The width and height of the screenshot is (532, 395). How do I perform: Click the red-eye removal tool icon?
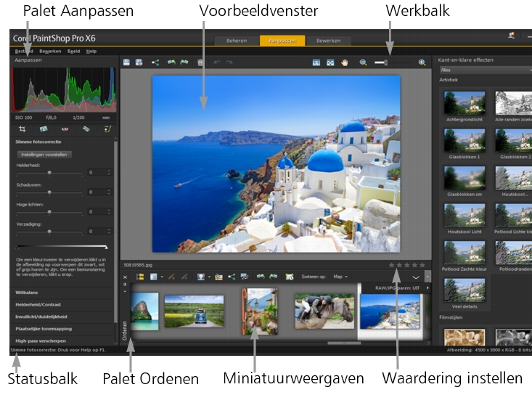65,129
